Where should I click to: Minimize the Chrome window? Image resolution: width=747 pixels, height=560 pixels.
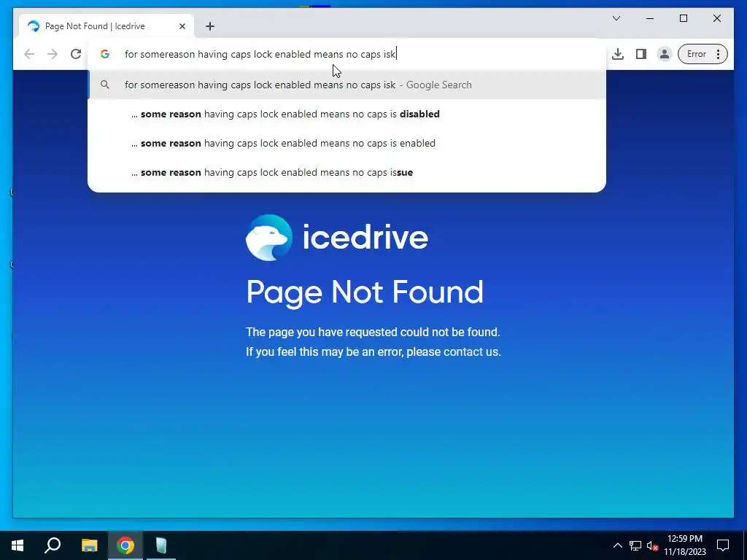pyautogui.click(x=650, y=18)
